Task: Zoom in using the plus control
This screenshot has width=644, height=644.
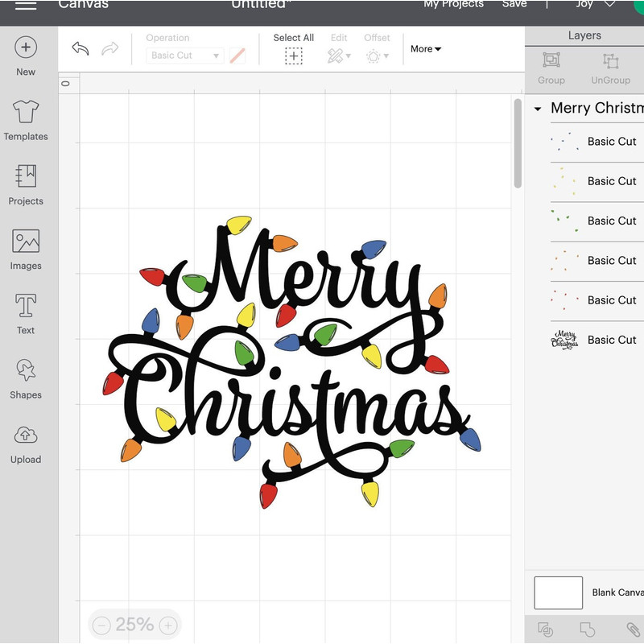Action: click(167, 624)
